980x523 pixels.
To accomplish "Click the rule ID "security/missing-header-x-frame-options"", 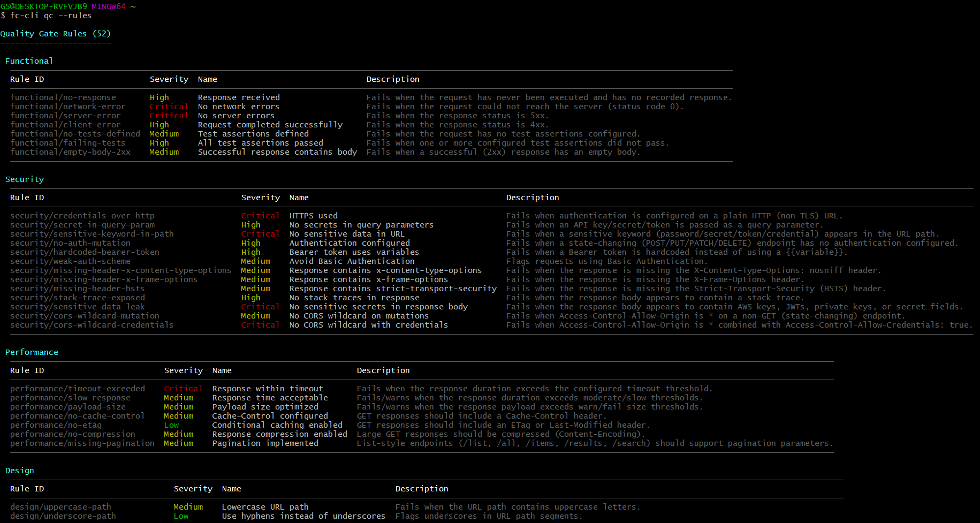I will click(104, 279).
